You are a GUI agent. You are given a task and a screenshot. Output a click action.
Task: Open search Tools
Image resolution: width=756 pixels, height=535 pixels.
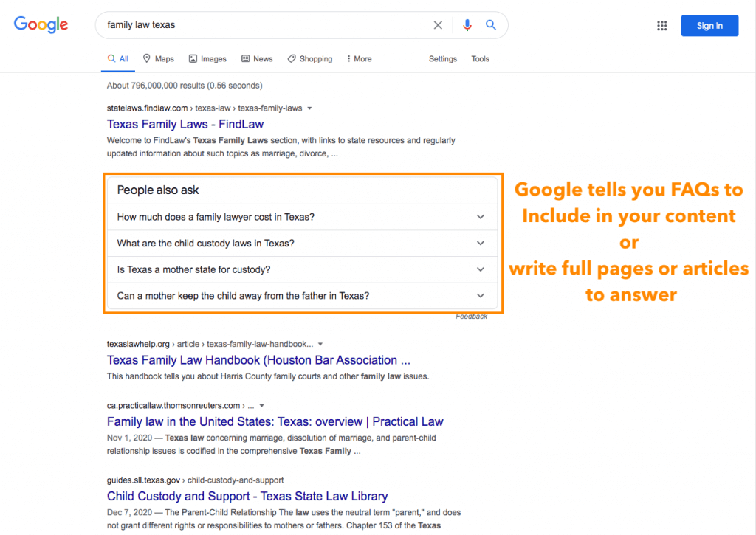(x=480, y=59)
